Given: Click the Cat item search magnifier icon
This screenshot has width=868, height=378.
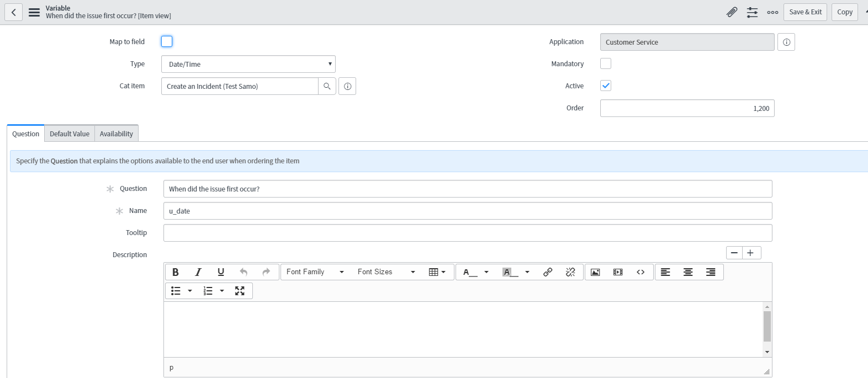Looking at the screenshot, I should [x=327, y=86].
